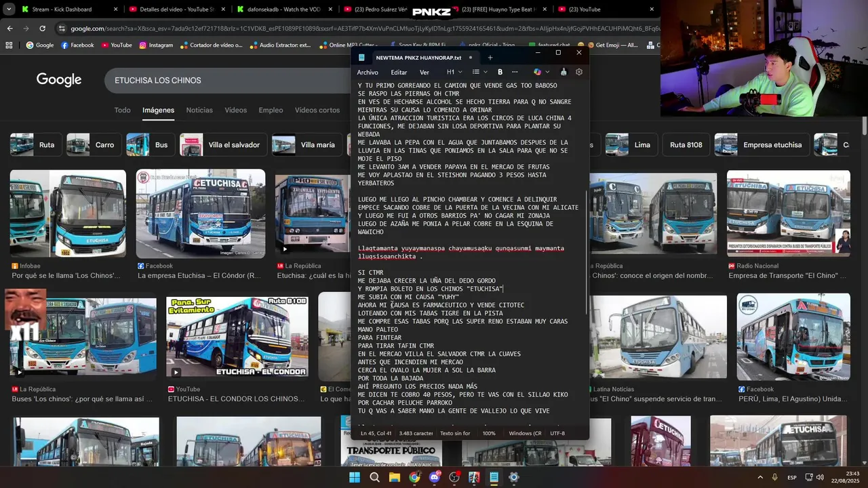
Task: Open Notepad settings gear
Action: pyautogui.click(x=579, y=72)
